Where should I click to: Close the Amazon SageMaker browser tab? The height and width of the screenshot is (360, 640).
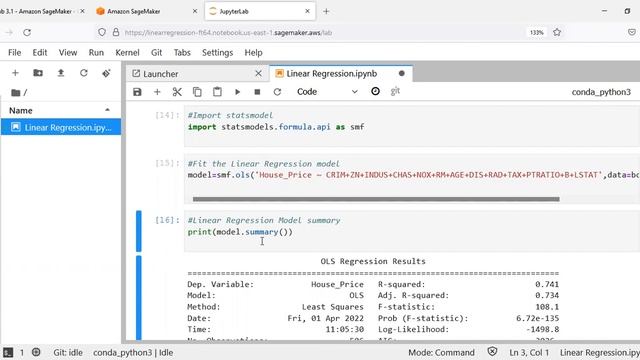coord(195,11)
